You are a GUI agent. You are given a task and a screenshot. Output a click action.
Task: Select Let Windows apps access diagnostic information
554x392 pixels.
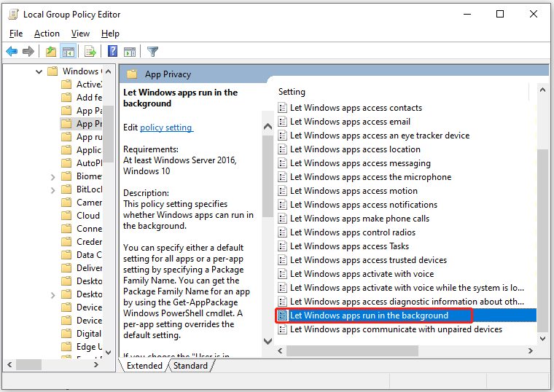407,302
